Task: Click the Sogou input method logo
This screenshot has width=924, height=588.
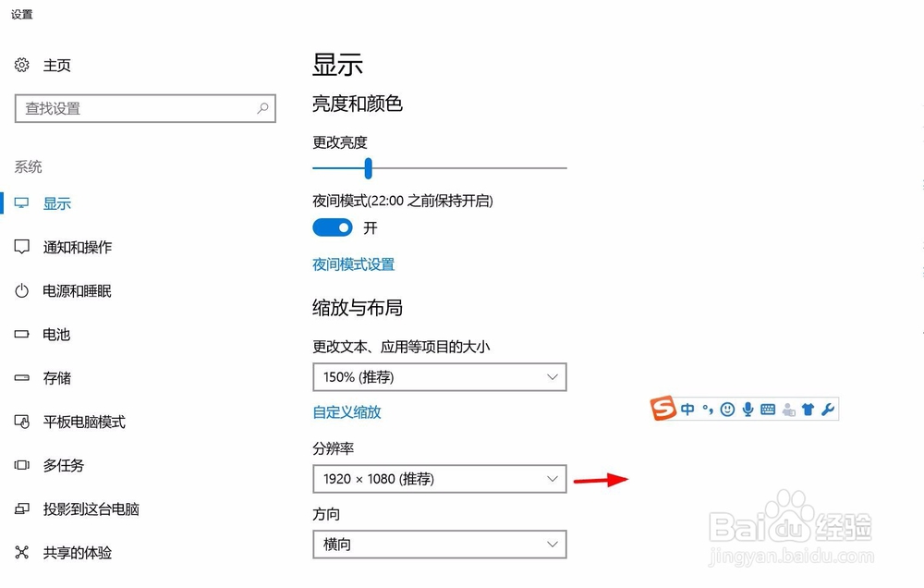Action: [x=662, y=409]
